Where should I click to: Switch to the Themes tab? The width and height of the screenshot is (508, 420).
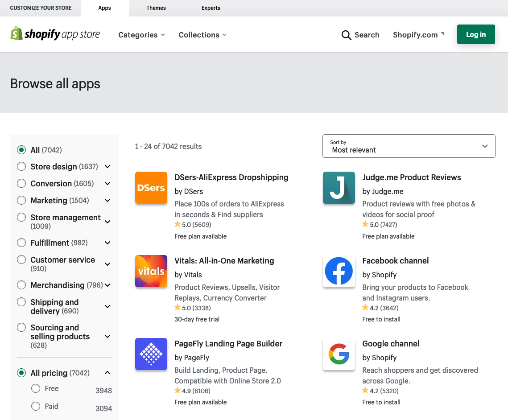click(x=156, y=8)
